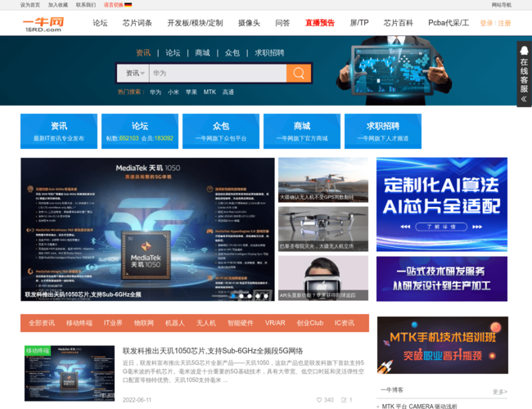Open the AR头显 Apple headset thumbnail
532x409 pixels.
(323, 278)
